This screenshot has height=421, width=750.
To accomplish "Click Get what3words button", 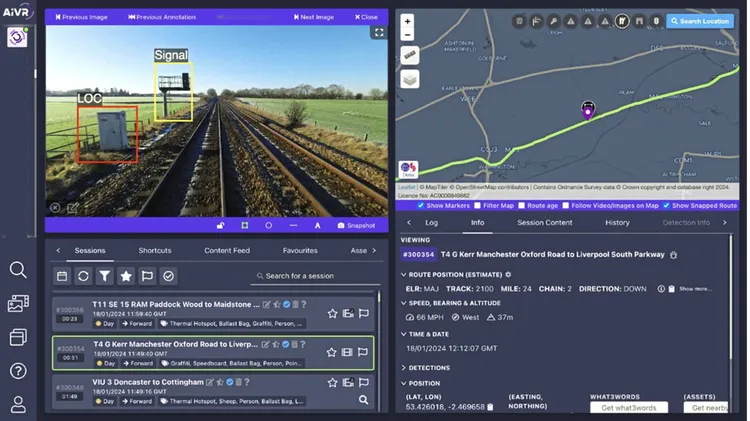I will click(x=629, y=408).
